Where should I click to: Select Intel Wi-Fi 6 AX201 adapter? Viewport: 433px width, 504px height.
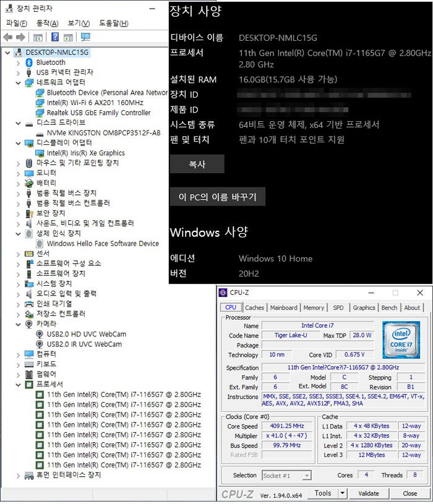click(95, 103)
